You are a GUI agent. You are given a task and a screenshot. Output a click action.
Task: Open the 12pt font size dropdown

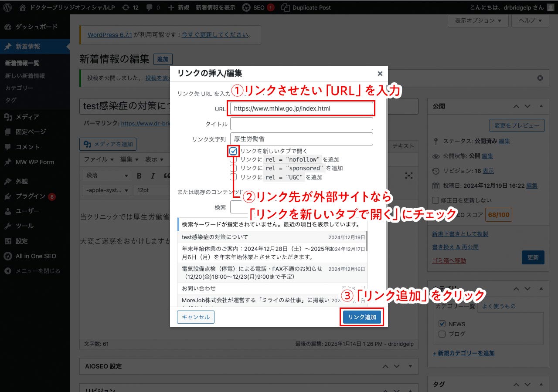pos(151,190)
